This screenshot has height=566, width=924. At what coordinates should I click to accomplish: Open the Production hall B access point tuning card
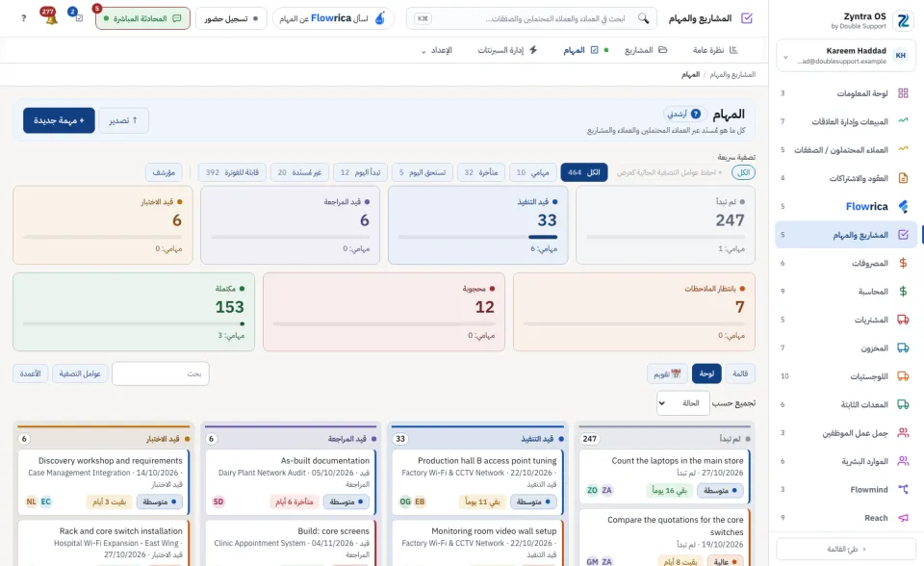point(478,481)
